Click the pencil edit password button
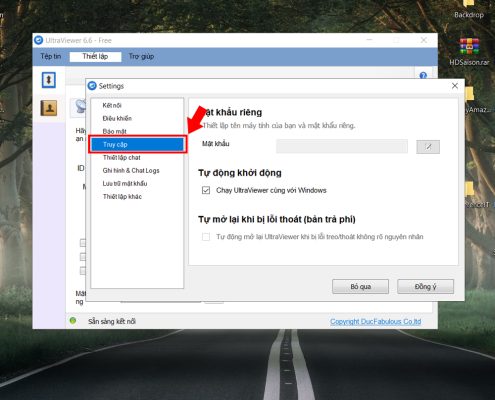Viewport: 495px width, 400px height. pos(428,147)
